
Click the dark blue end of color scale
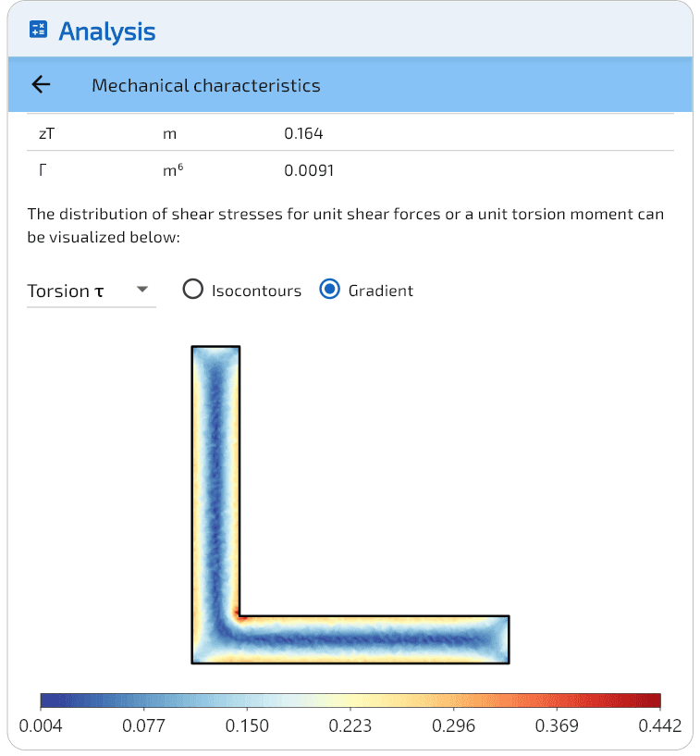47,700
